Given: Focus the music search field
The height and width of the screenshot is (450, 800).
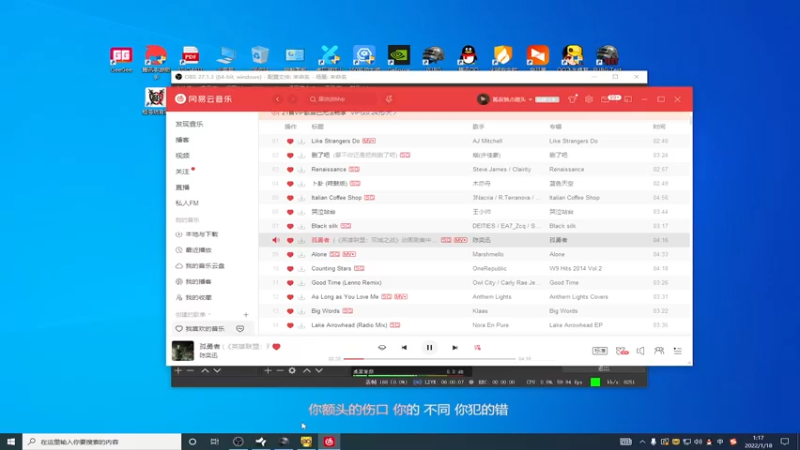Looking at the screenshot, I should coord(342,99).
